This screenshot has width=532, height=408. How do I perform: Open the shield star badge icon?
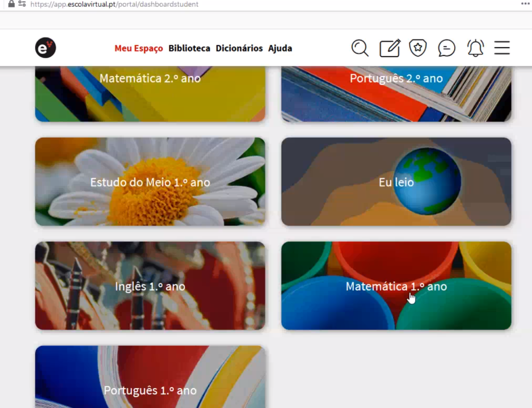(x=418, y=48)
